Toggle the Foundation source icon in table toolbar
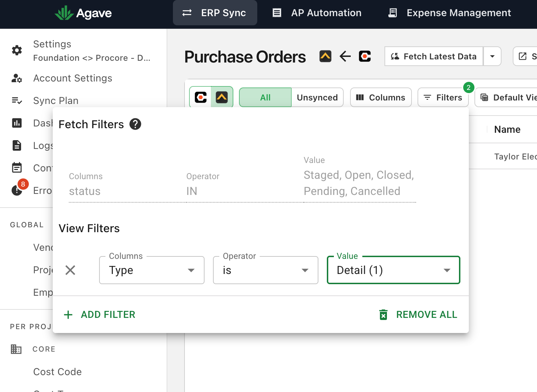This screenshot has height=392, width=537. pos(222,97)
